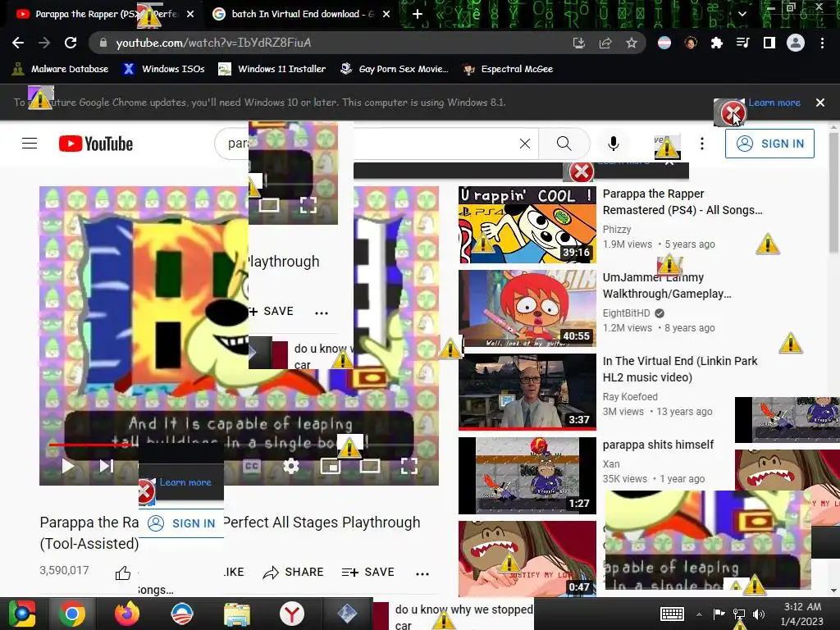
Task: Open the Windows 11 Installer bookmark
Action: (272, 69)
